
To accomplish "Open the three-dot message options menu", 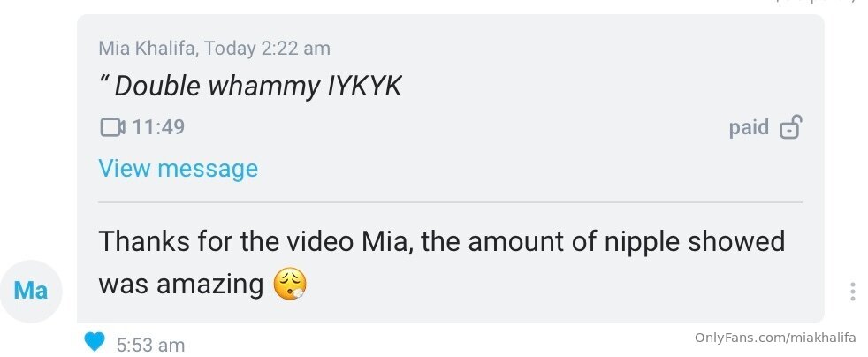I will pyautogui.click(x=852, y=292).
